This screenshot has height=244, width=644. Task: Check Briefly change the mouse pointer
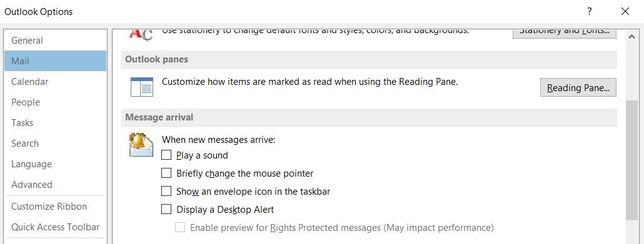tap(166, 173)
